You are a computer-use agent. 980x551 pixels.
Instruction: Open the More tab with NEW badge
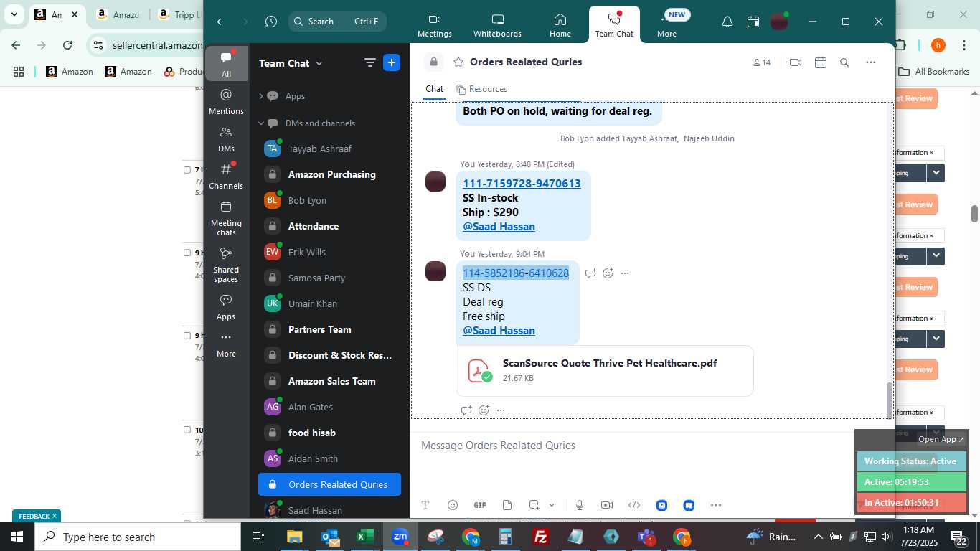(x=666, y=26)
